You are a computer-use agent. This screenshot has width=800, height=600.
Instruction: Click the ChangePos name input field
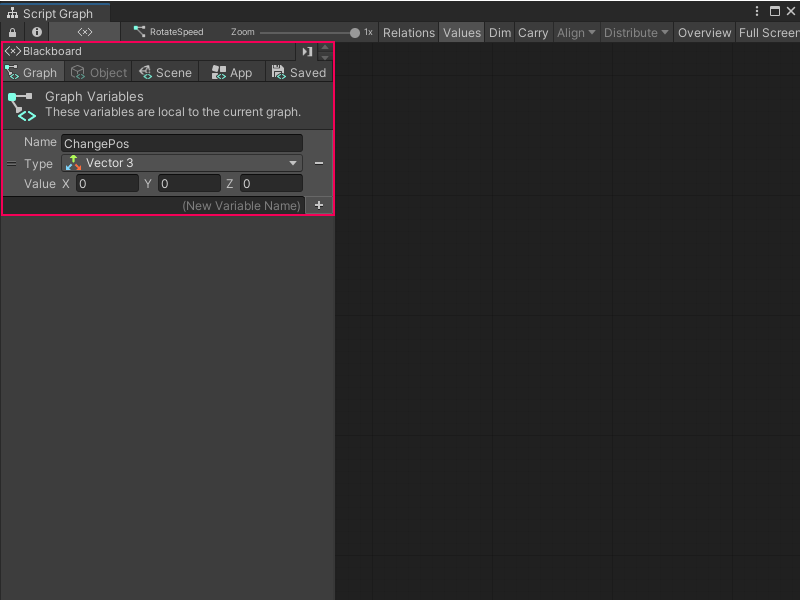click(x=180, y=143)
